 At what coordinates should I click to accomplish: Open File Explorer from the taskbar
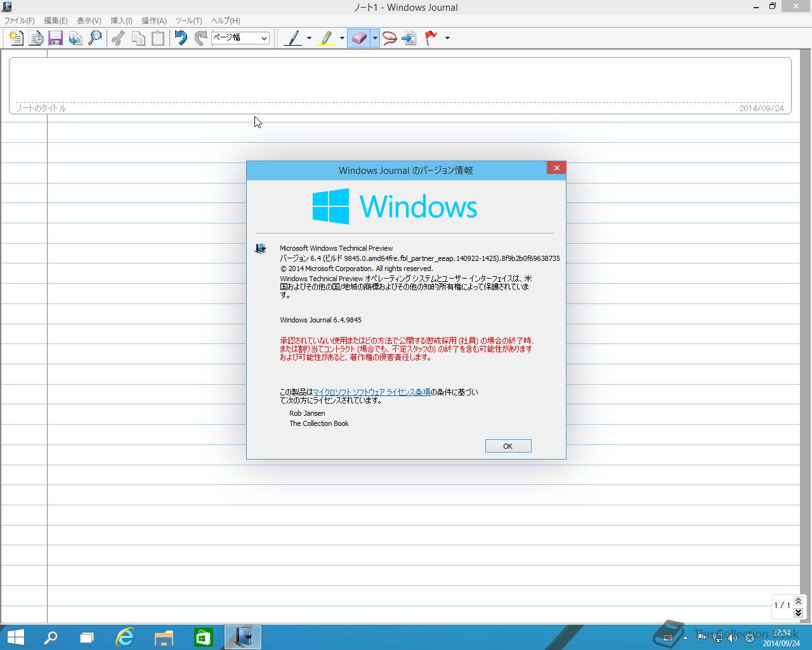pos(164,637)
